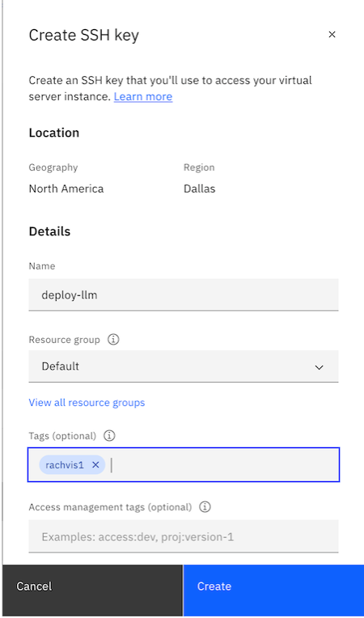This screenshot has height=618, width=364.
Task: Click the Tags (optional) label
Action: coord(62,436)
